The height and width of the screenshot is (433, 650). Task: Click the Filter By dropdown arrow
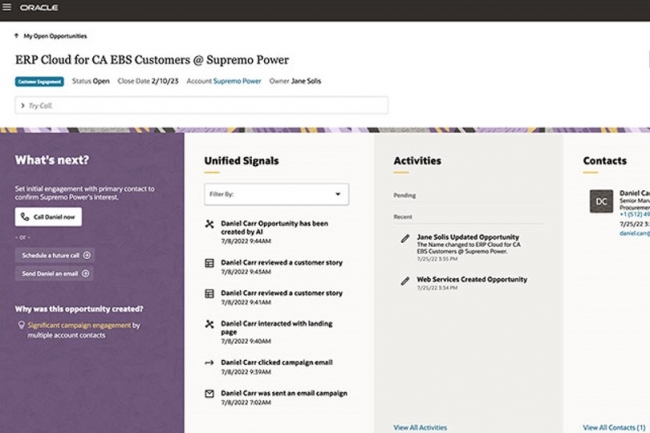click(x=338, y=194)
